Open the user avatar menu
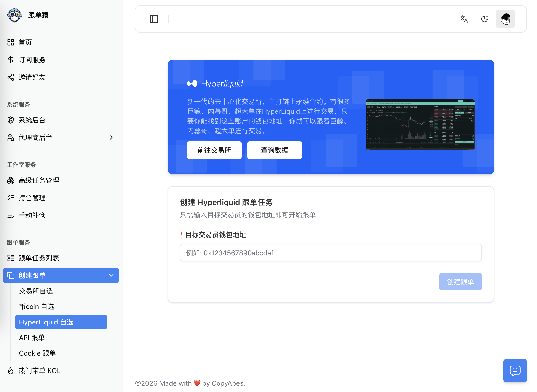 click(x=505, y=19)
